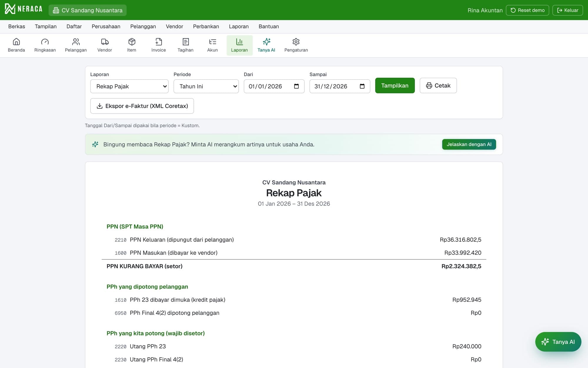
Task: Open the Bantuan menu
Action: click(269, 26)
